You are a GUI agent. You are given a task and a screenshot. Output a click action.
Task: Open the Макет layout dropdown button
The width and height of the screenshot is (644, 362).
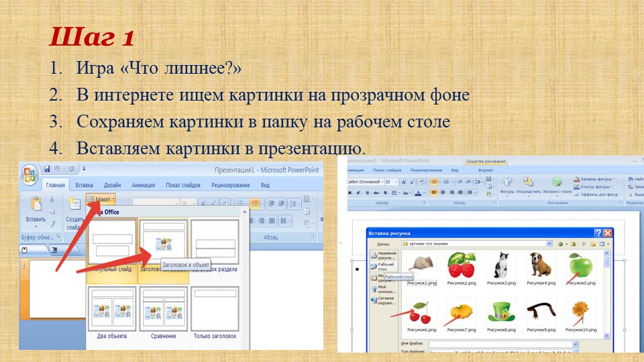pos(101,199)
